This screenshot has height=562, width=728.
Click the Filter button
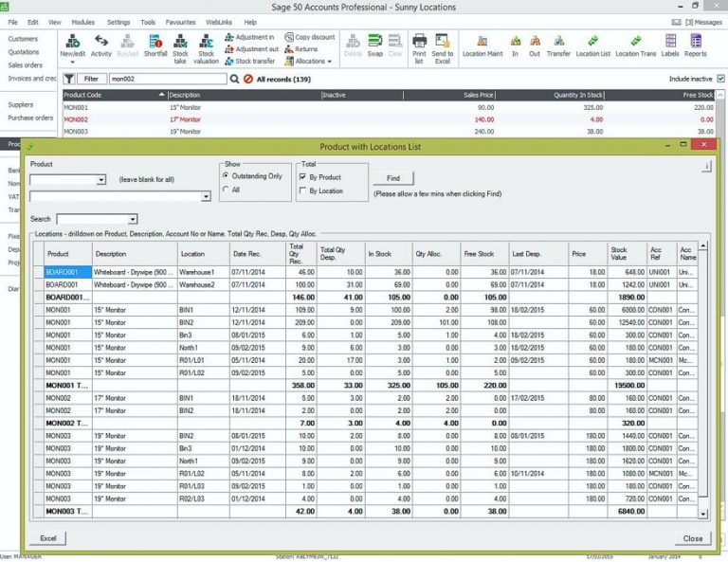click(91, 79)
